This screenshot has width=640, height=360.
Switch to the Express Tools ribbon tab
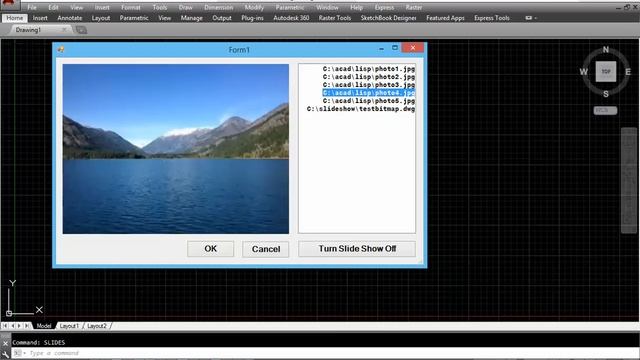(x=491, y=18)
